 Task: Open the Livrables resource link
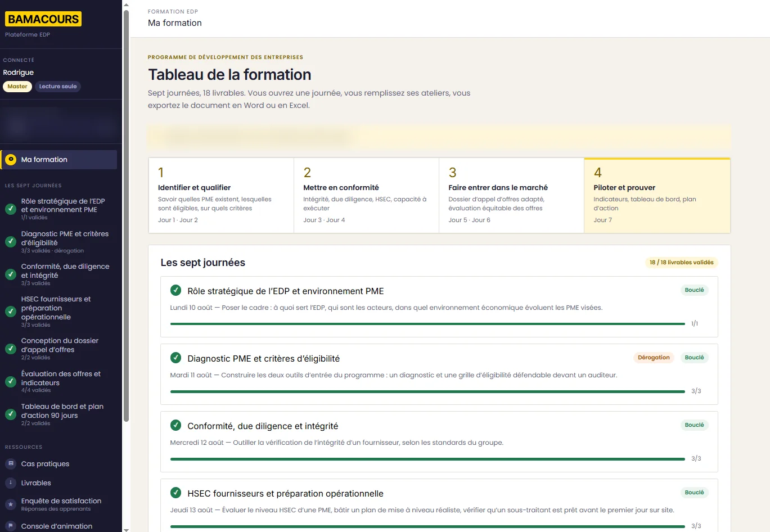(x=59, y=483)
